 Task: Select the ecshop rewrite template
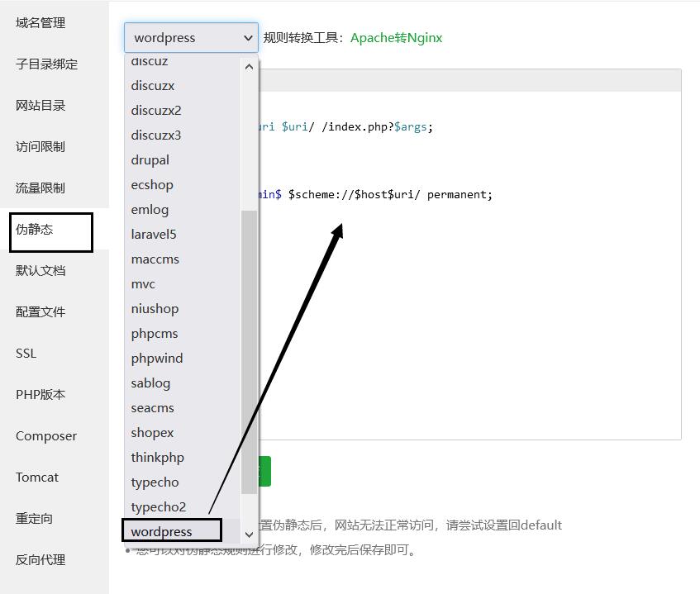click(x=183, y=184)
